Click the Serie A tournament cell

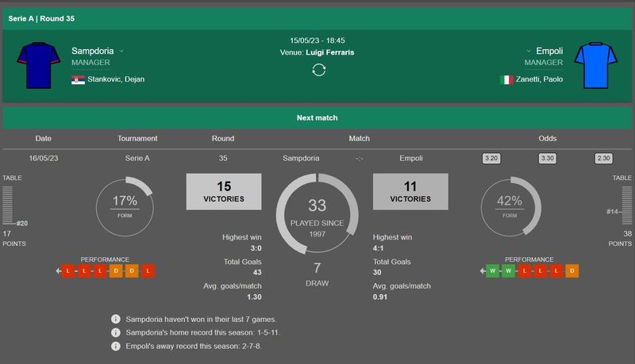[137, 158]
